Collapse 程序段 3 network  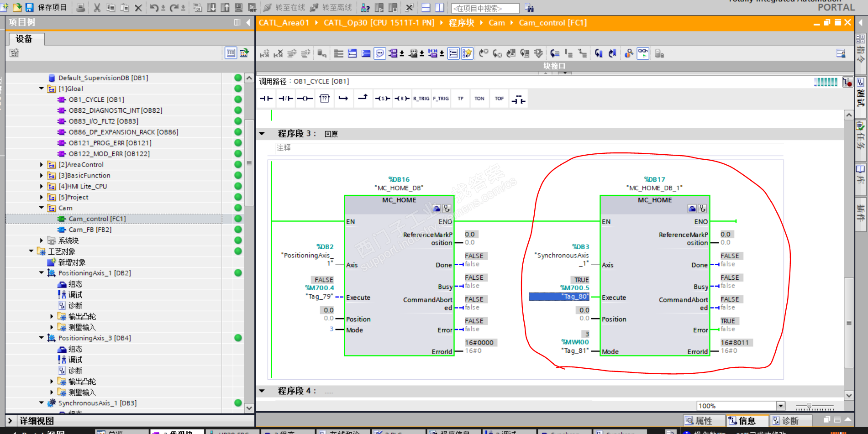click(x=262, y=134)
